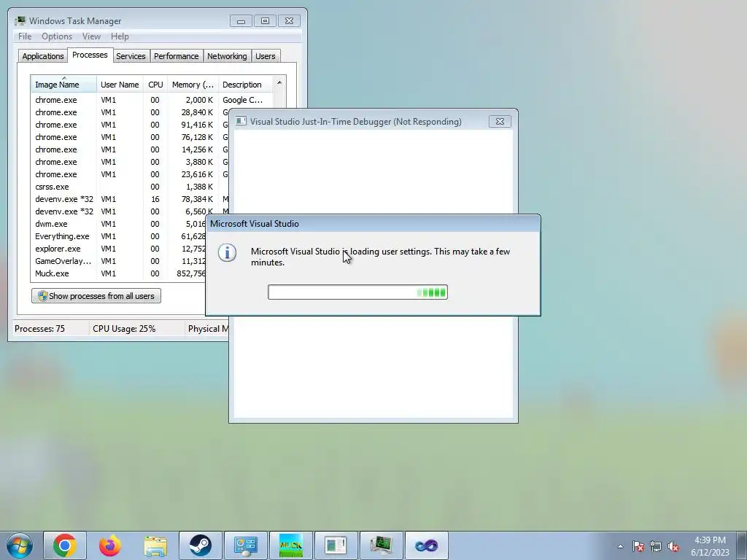Sort processes by the Image Name column

click(64, 85)
